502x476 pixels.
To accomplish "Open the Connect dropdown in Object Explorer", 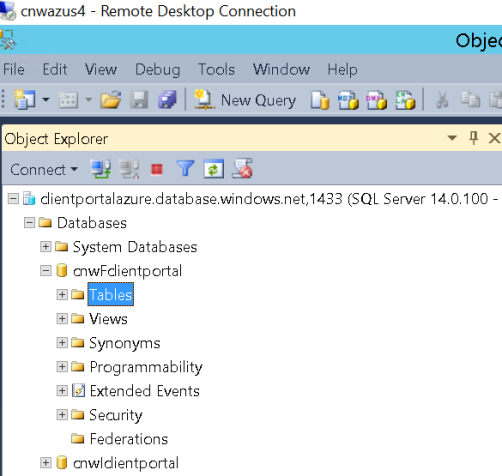I will tap(44, 170).
